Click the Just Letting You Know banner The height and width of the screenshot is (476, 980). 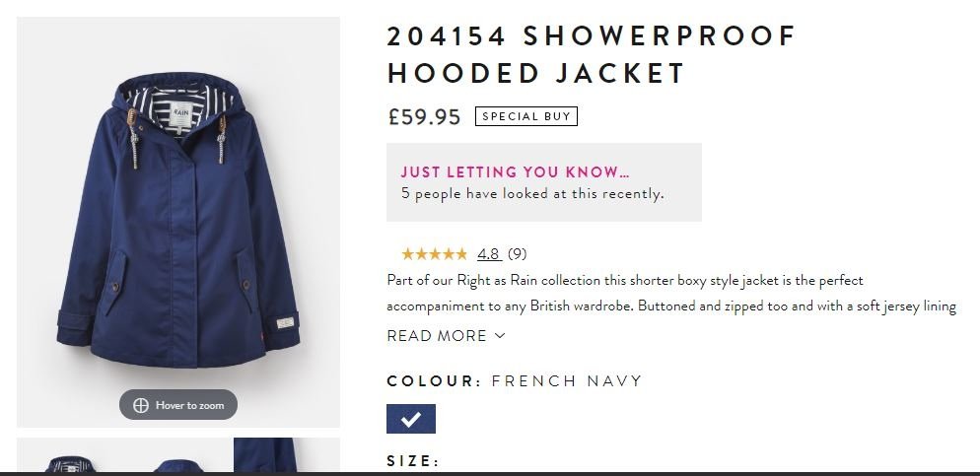(544, 182)
